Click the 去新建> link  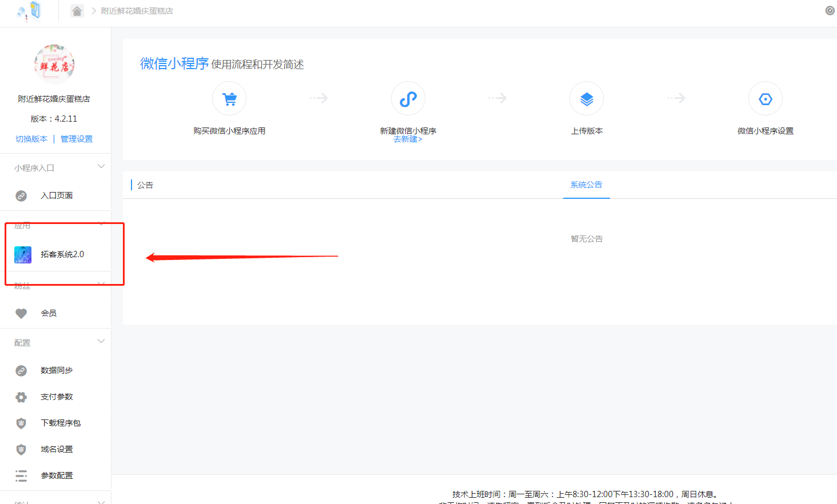[x=408, y=139]
